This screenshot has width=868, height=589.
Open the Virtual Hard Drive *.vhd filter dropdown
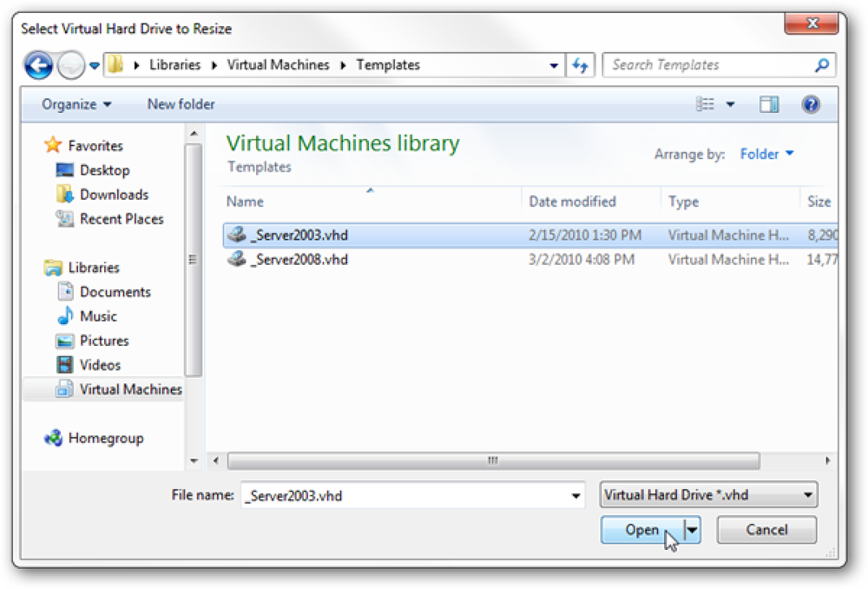[708, 495]
